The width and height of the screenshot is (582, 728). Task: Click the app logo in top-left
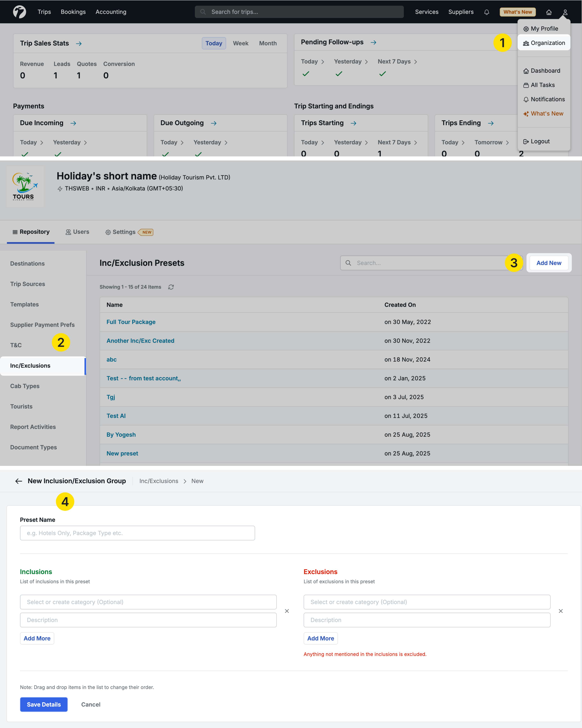[x=20, y=12]
